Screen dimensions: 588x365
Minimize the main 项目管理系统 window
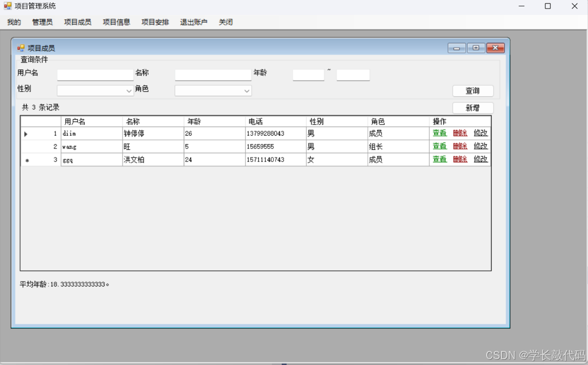522,6
